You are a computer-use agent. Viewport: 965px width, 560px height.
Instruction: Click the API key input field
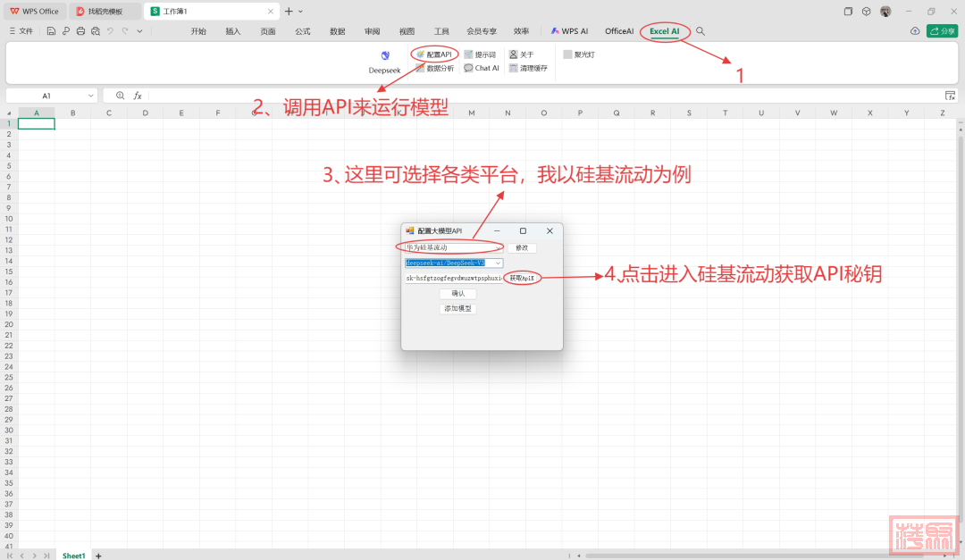pyautogui.click(x=452, y=278)
